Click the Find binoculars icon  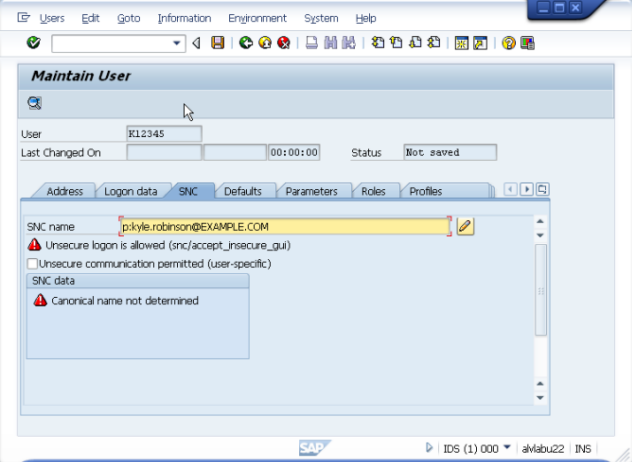(331, 43)
